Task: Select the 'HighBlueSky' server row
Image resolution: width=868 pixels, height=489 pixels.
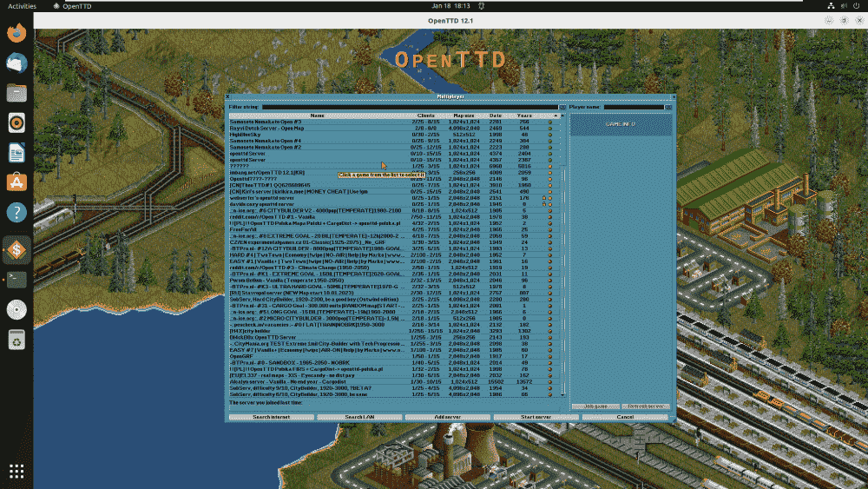Action: pyautogui.click(x=394, y=135)
